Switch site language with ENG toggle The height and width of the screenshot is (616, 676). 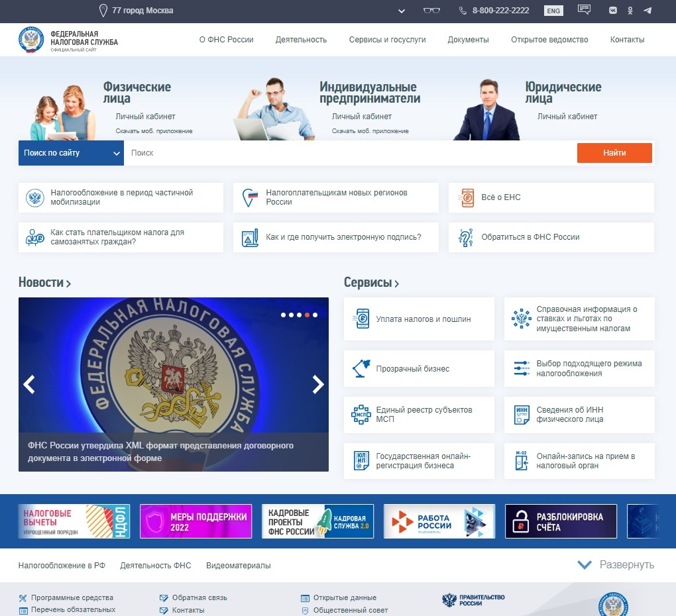[553, 11]
